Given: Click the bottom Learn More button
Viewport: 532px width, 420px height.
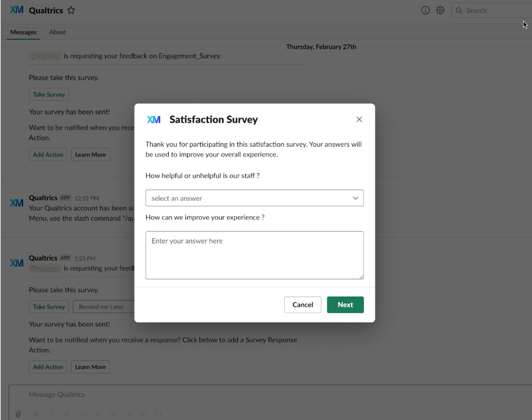Looking at the screenshot, I should coord(91,367).
